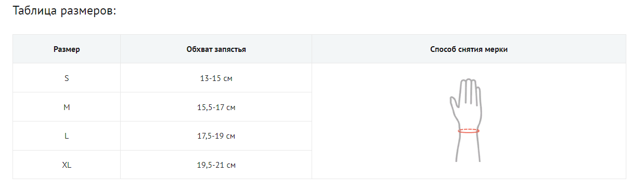Click the 19,5-21 см wrist value
This screenshot has height=190, width=644.
(x=216, y=165)
